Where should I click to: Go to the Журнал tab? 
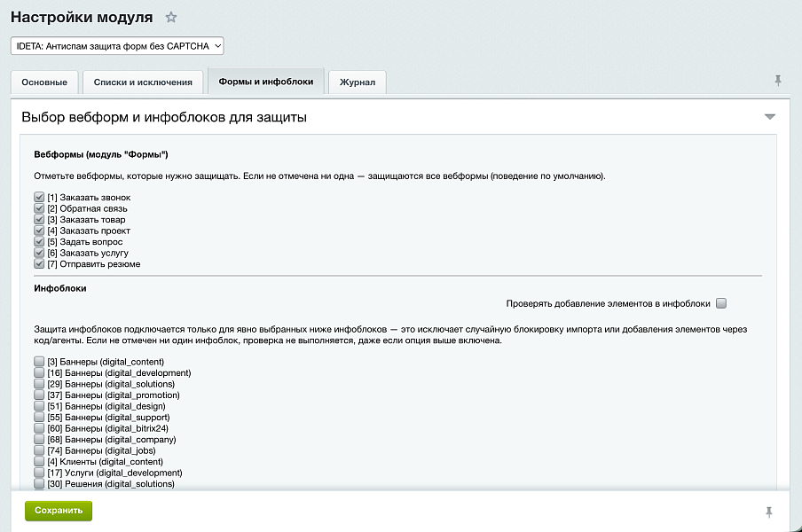tap(358, 82)
